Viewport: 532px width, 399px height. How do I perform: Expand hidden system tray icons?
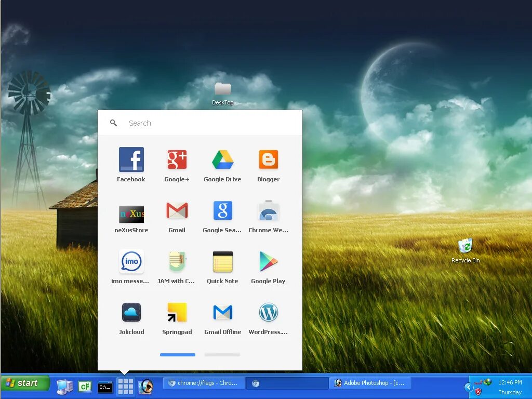pos(469,387)
